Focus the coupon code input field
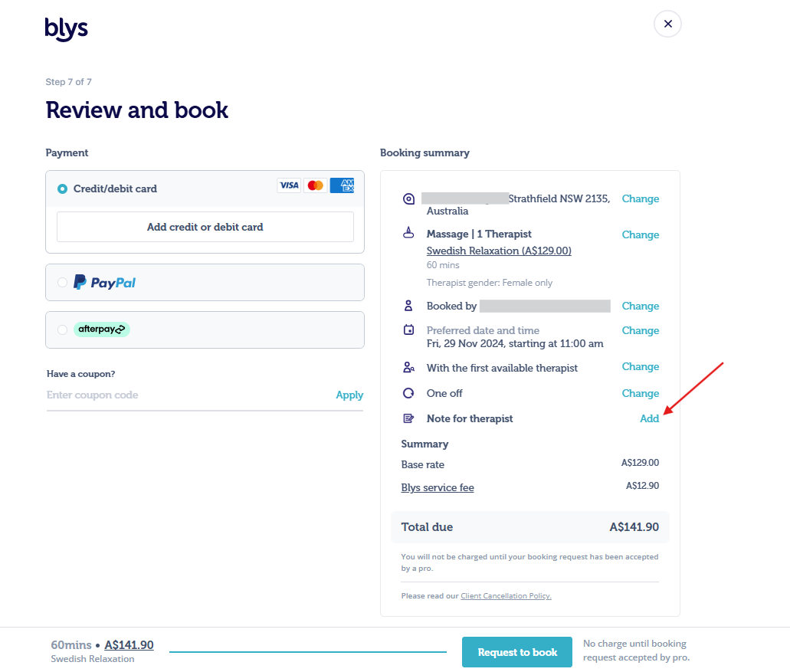This screenshot has width=790, height=672. coord(186,395)
